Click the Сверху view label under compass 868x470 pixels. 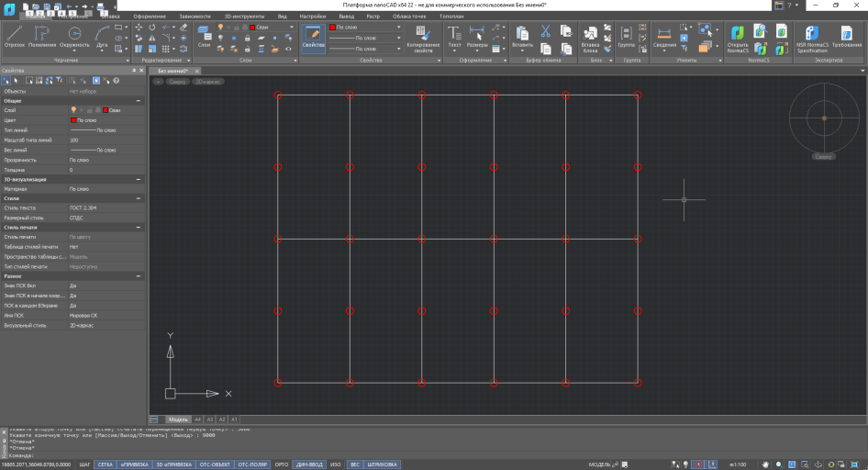pos(823,157)
